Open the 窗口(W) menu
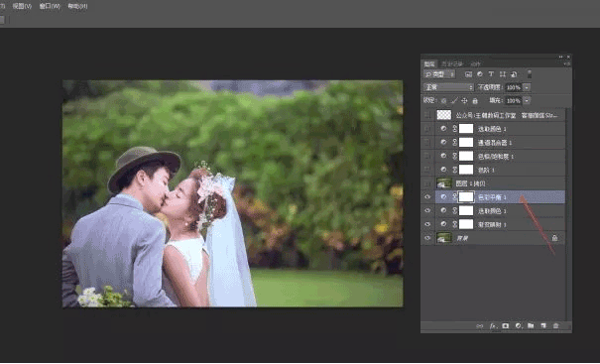600x364 pixels. point(50,6)
